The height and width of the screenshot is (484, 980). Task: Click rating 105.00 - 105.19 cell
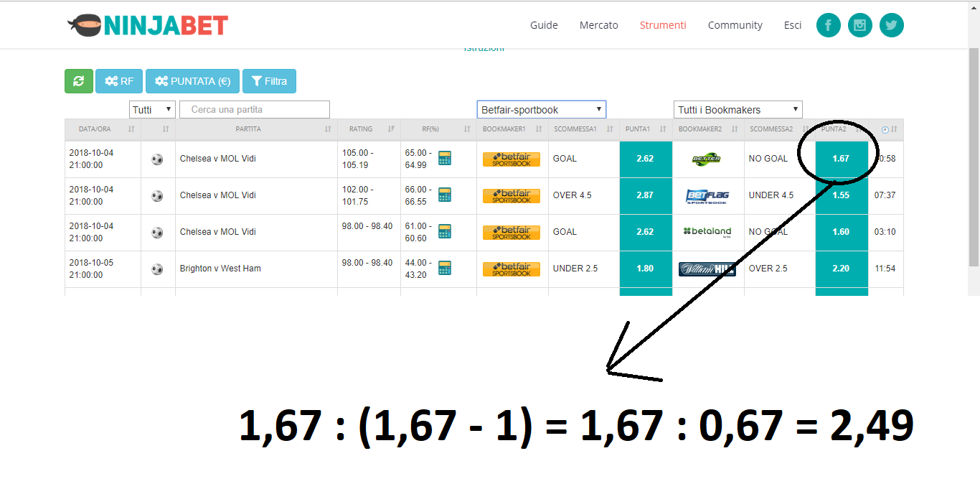[369, 159]
